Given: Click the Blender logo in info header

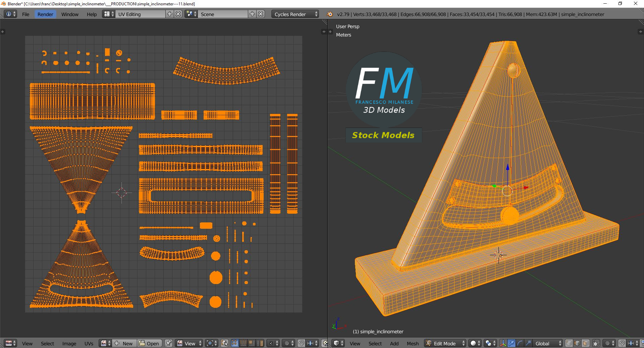Looking at the screenshot, I should click(x=330, y=14).
